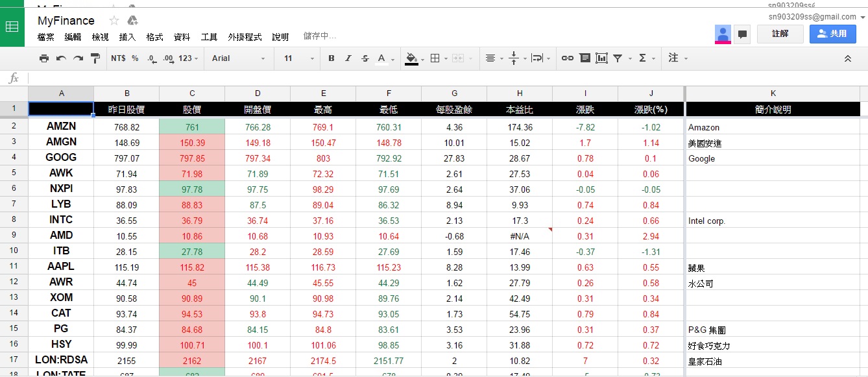The height and width of the screenshot is (377, 868).
Task: Click the collaborator avatar icon
Action: [x=723, y=34]
